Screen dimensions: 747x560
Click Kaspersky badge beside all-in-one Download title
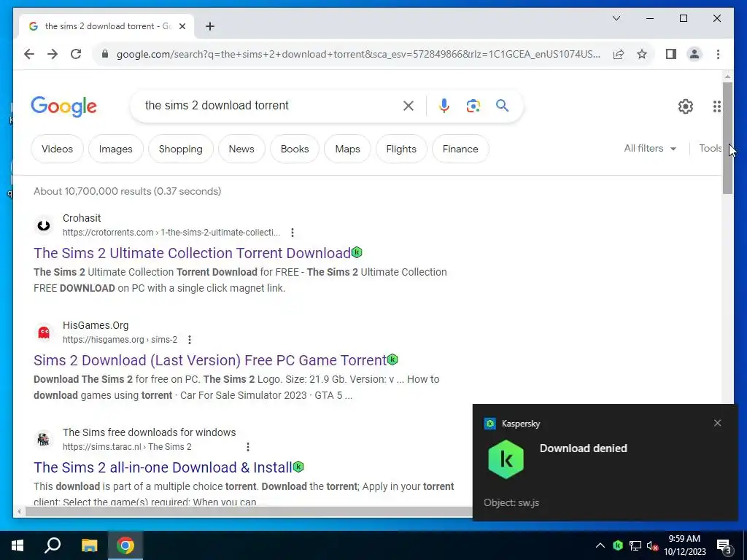point(298,467)
